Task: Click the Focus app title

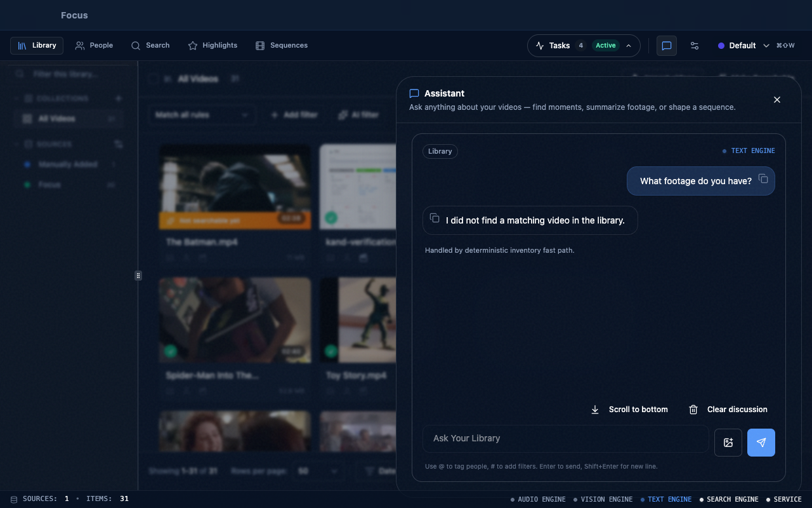Action: pyautogui.click(x=74, y=15)
